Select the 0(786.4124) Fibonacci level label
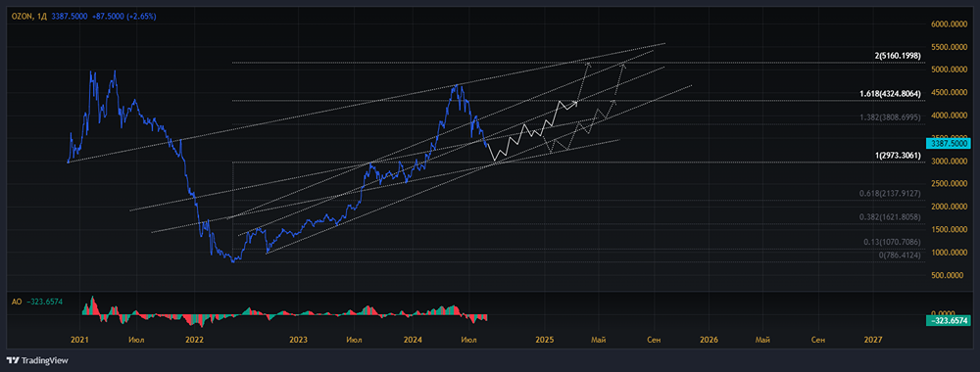This screenshot has width=980, height=372. coord(900,256)
